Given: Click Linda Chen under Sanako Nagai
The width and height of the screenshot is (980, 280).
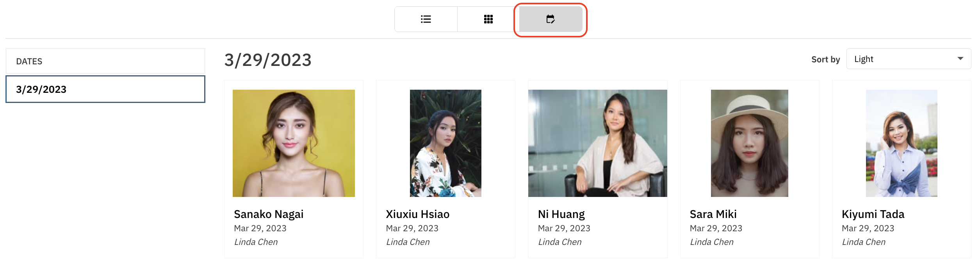Looking at the screenshot, I should [256, 242].
